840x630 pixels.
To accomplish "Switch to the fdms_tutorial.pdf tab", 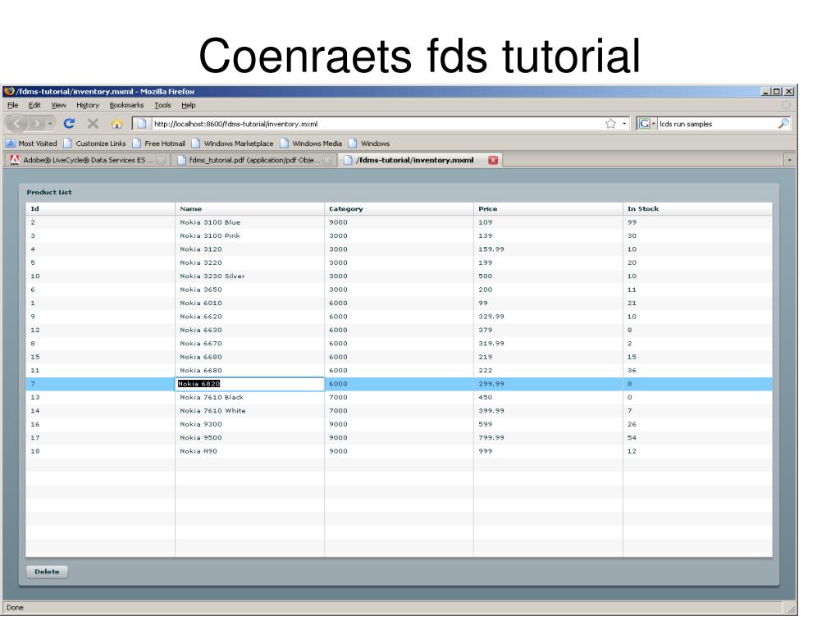I will 254,160.
